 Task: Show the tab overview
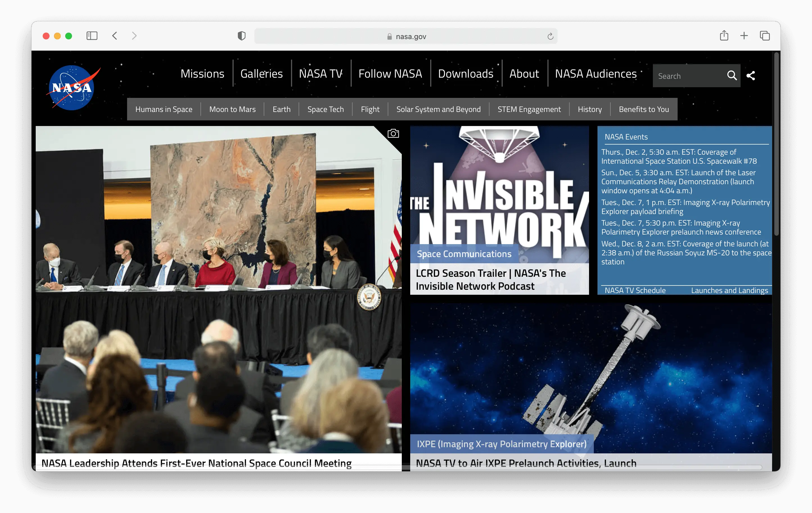[x=764, y=36]
